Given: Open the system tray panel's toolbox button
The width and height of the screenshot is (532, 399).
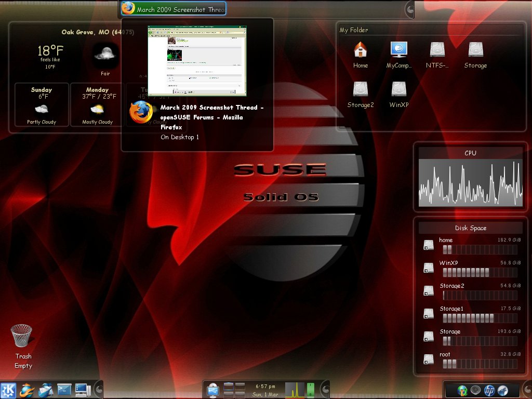Looking at the screenshot, I should tap(527, 390).
